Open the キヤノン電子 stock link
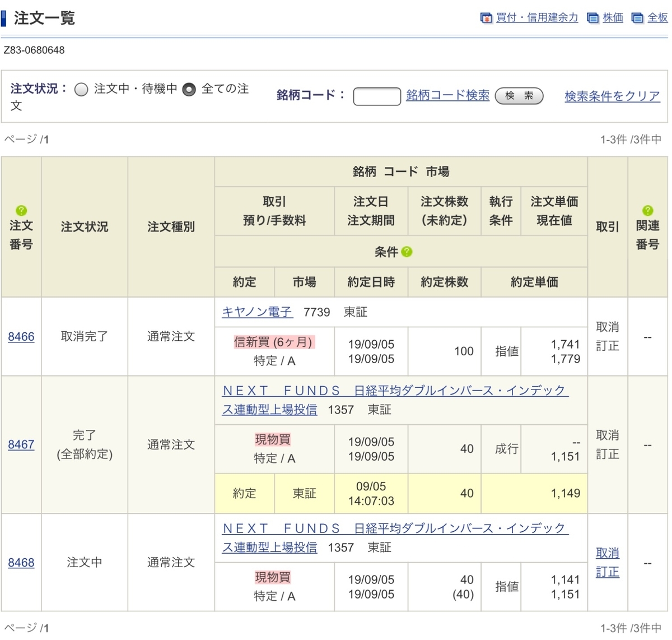Screen dimensions: 672x640 click(257, 312)
